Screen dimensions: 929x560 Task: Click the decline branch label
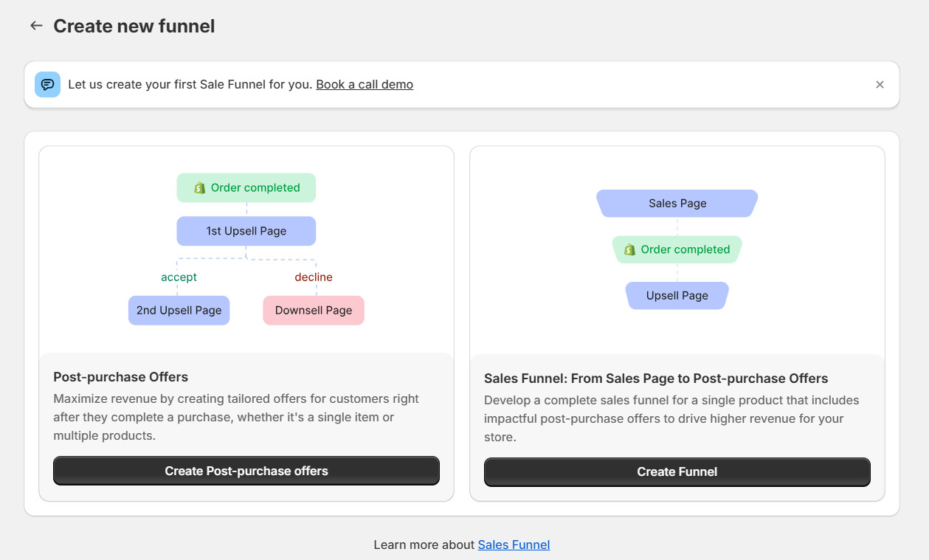point(313,277)
